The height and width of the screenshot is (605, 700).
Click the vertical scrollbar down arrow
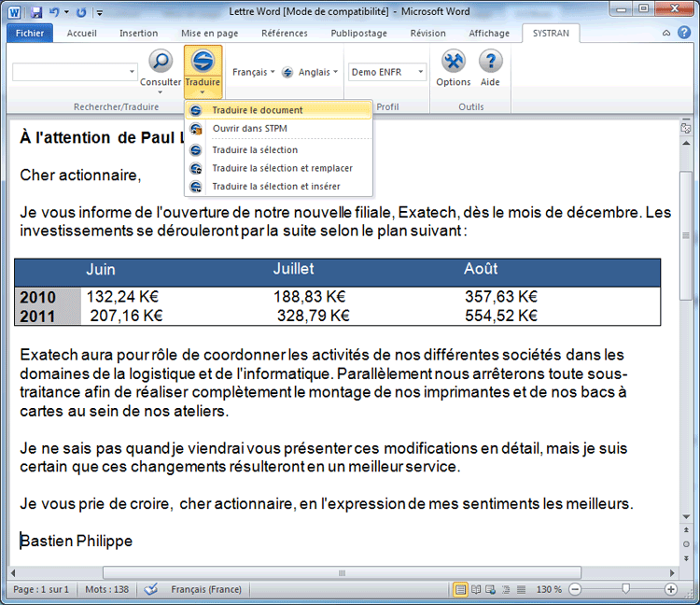686,516
